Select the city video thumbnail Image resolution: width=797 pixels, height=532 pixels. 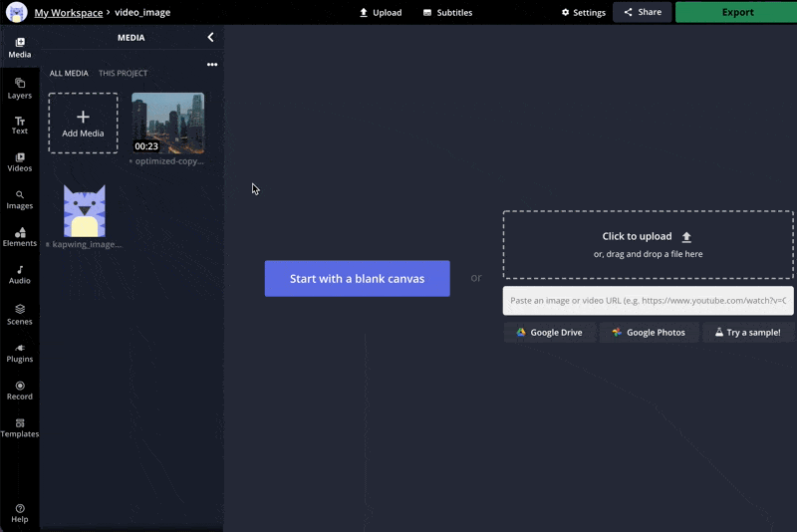click(x=167, y=123)
